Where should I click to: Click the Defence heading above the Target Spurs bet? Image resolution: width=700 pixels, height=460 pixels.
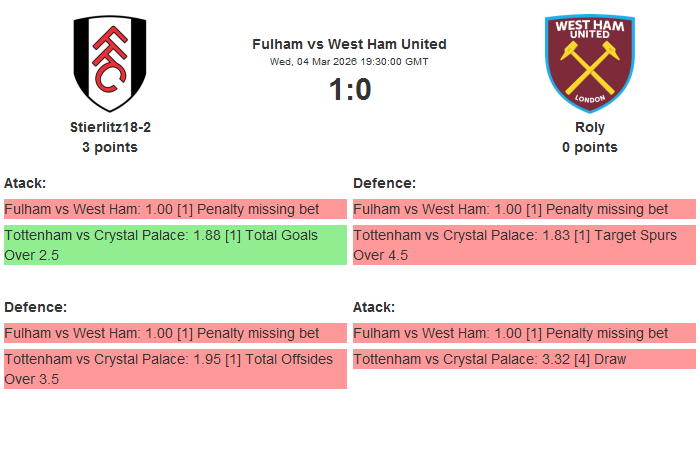(x=384, y=183)
